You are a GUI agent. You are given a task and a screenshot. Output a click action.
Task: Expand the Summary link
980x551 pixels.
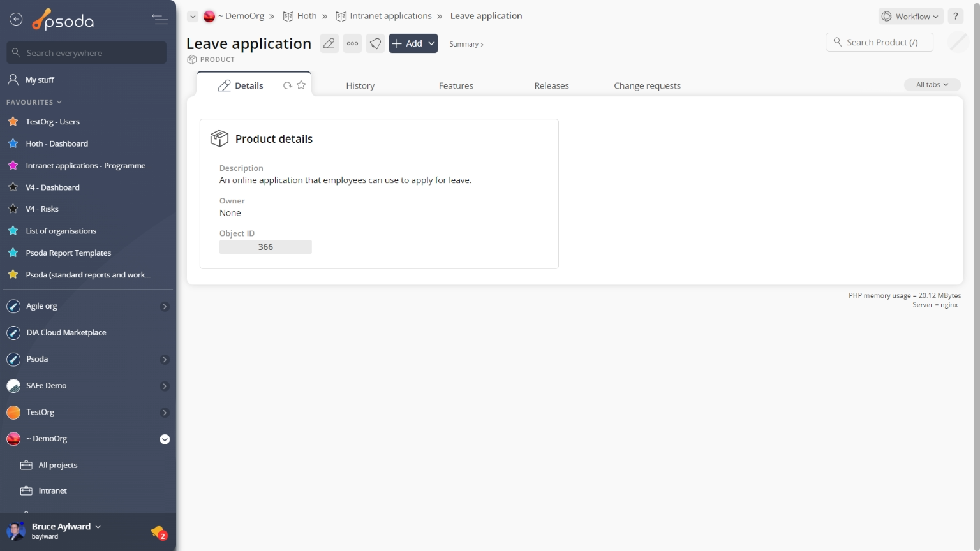pos(466,44)
